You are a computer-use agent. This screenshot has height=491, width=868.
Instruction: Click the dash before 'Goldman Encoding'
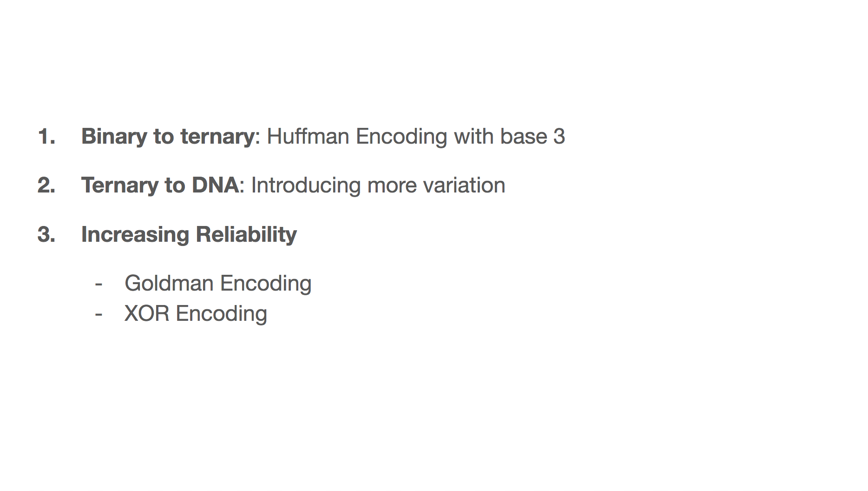point(99,284)
